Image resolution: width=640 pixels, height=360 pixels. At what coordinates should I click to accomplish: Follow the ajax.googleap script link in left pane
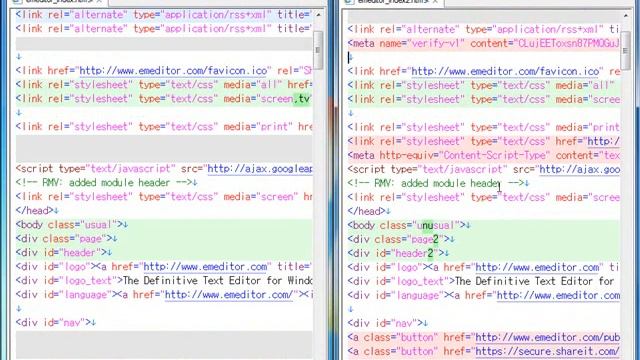(x=260, y=169)
